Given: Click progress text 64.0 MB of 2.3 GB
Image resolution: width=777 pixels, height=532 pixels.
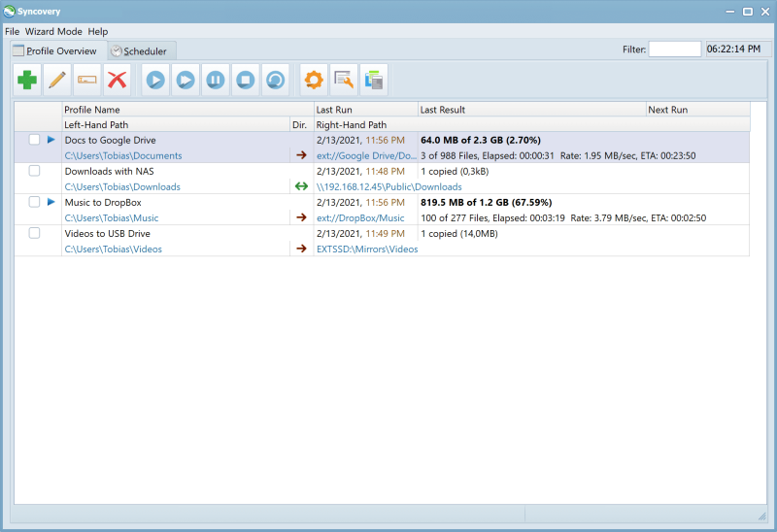Looking at the screenshot, I should click(x=480, y=140).
